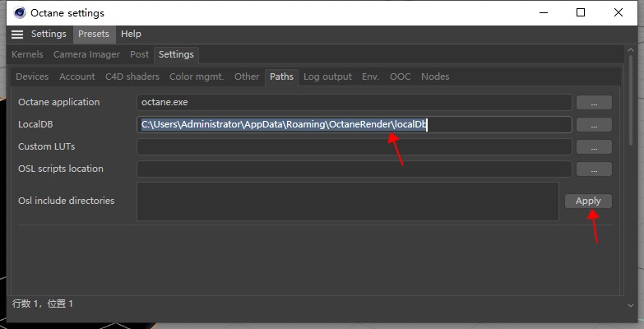The image size is (644, 329).
Task: Open the Settings menu
Action: [x=49, y=34]
